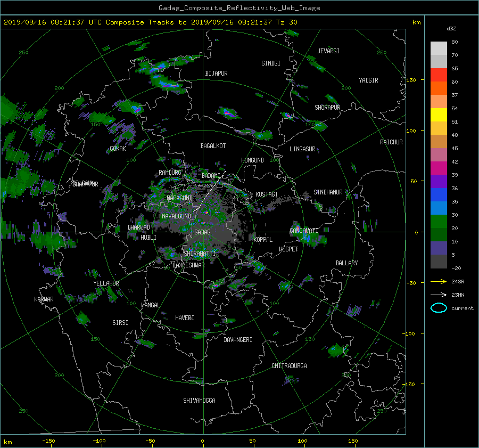This screenshot has width=479, height=448.
Task: Click the JEVARGI city label
Action: tap(328, 51)
